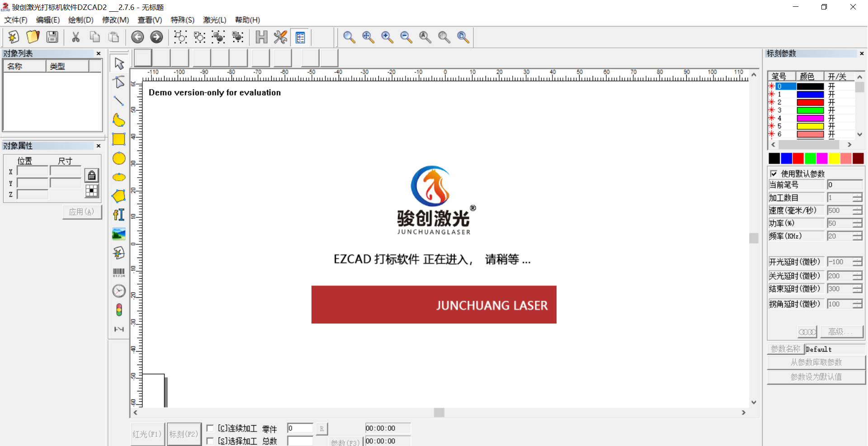
Task: Click the 功率 spinner arrows
Action: [858, 223]
